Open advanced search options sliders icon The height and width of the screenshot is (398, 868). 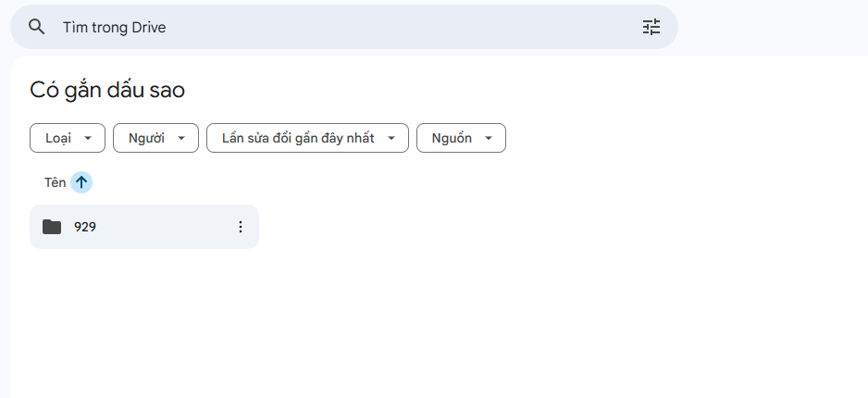[x=651, y=27]
